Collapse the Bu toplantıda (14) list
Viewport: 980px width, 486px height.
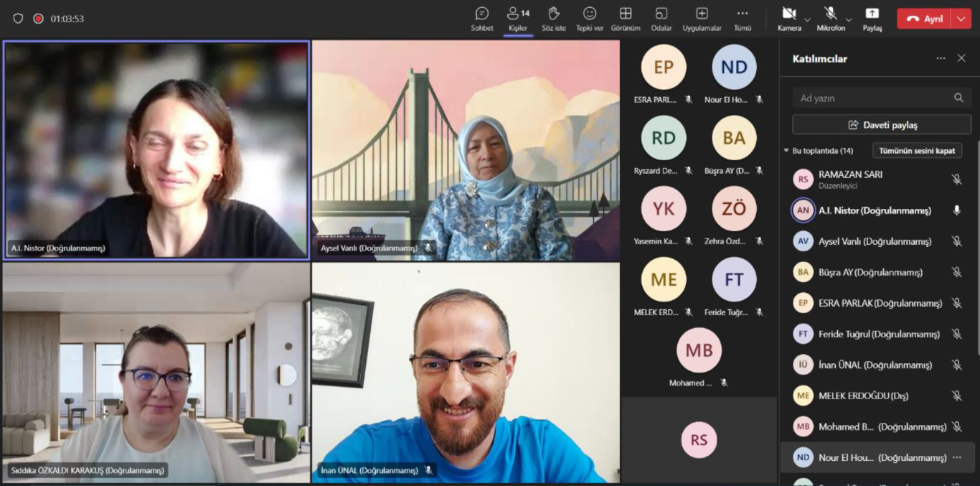(x=786, y=151)
